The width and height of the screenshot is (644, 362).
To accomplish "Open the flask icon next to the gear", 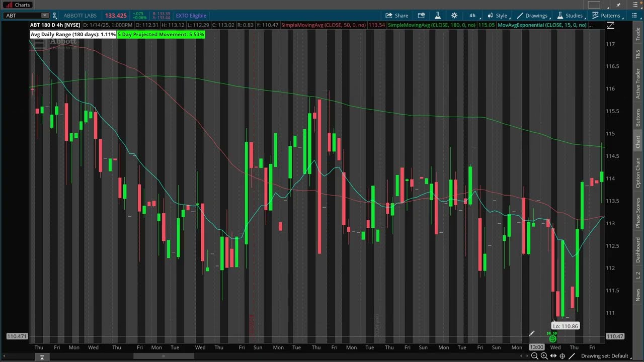I will [x=438, y=16].
